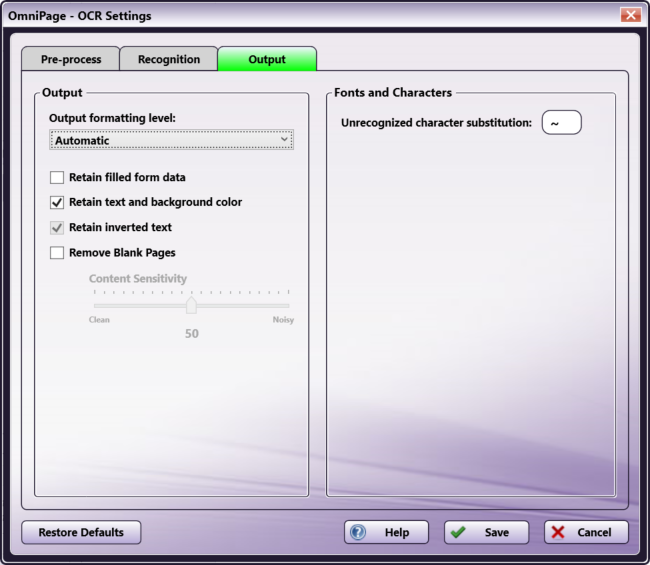Click the 'Noisy' slider end label

coord(283,320)
